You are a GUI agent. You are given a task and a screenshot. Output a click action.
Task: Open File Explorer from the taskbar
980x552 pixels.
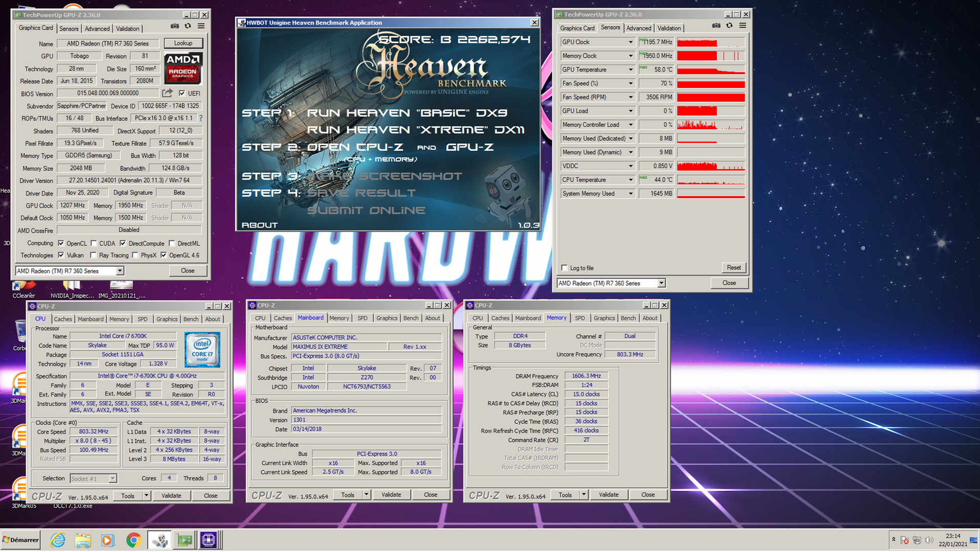pyautogui.click(x=83, y=540)
